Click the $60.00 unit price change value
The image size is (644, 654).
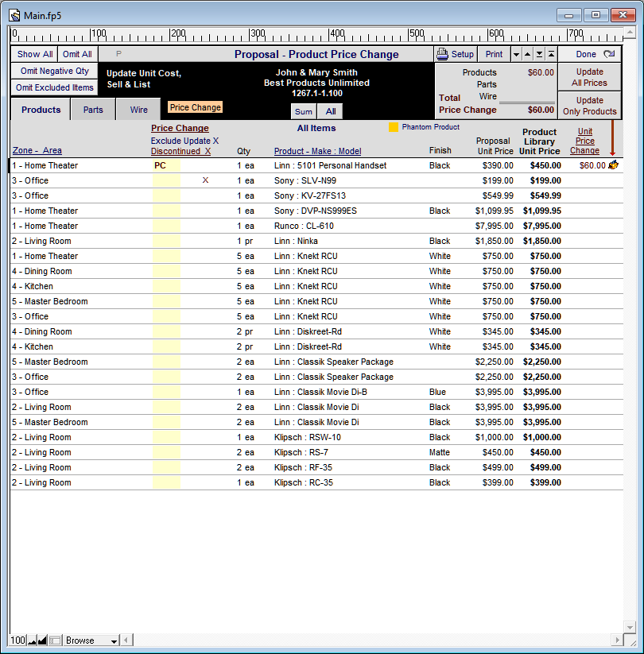[x=592, y=165]
